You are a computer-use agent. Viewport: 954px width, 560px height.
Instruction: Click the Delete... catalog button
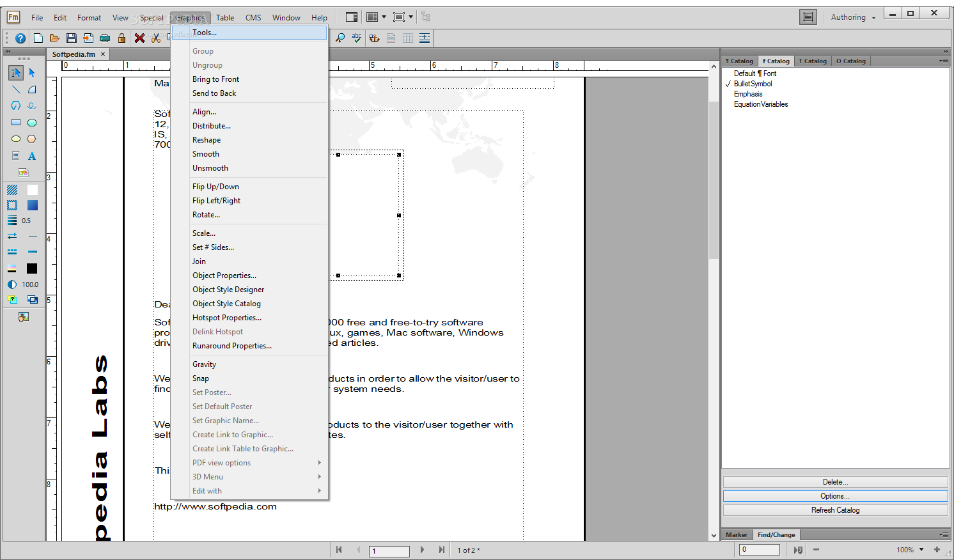[836, 482]
